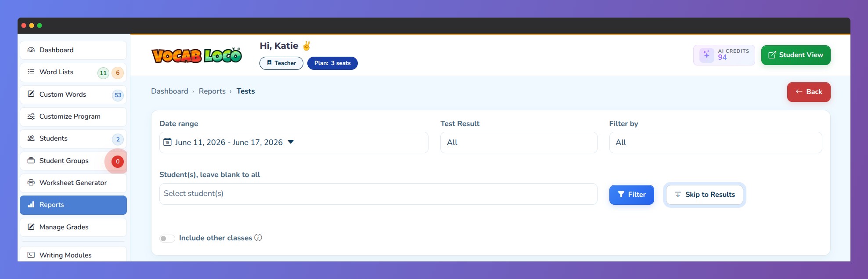Image resolution: width=868 pixels, height=279 pixels.
Task: Click the peace hand emoji beside Katie
Action: pos(306,46)
